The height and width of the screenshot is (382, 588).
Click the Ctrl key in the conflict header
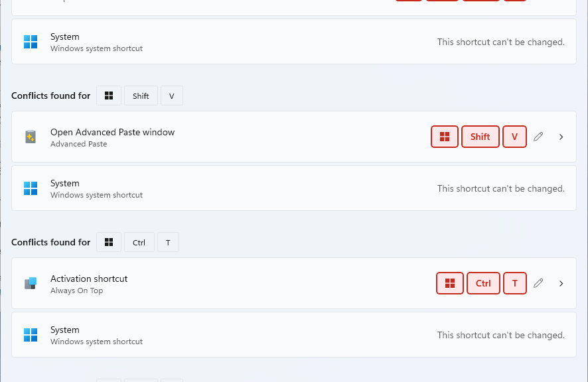click(x=139, y=242)
